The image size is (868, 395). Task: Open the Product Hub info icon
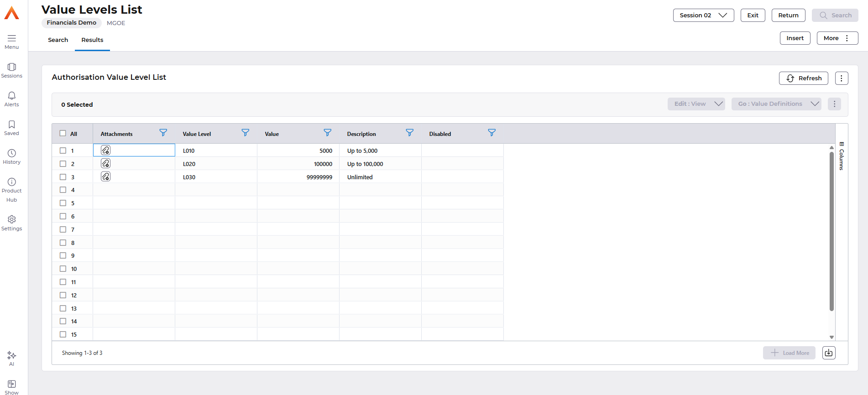click(x=11, y=182)
